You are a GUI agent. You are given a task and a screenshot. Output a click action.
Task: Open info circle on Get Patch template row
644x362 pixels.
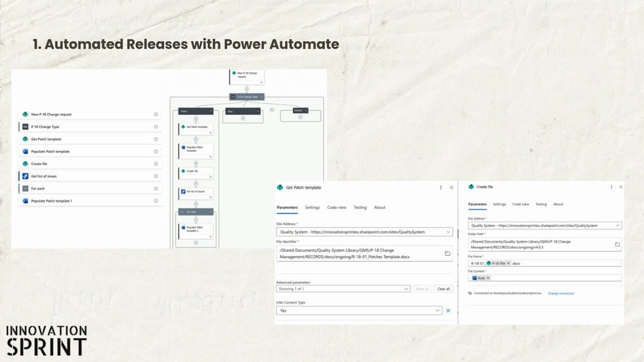[x=156, y=139]
